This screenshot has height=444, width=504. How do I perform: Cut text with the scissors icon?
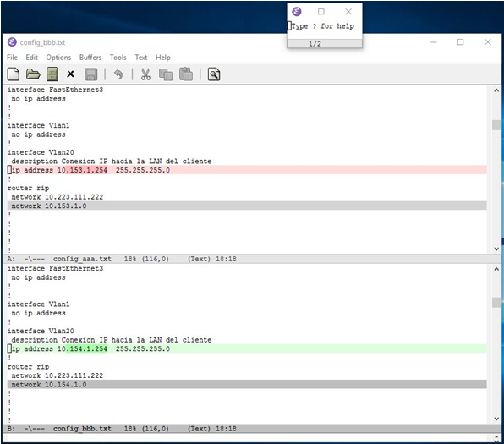click(x=145, y=74)
